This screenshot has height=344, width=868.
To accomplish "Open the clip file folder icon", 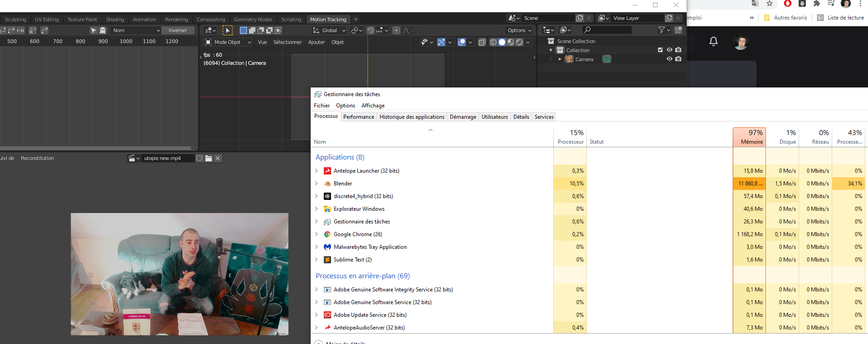I will [209, 158].
